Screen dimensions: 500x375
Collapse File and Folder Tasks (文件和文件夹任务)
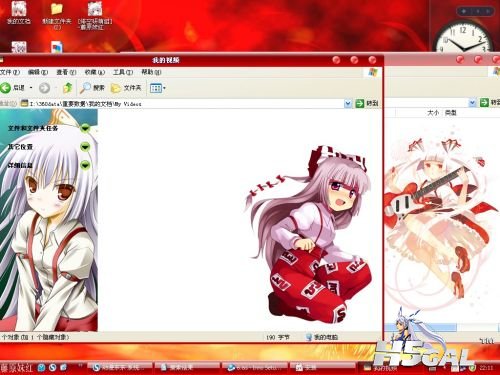click(85, 128)
